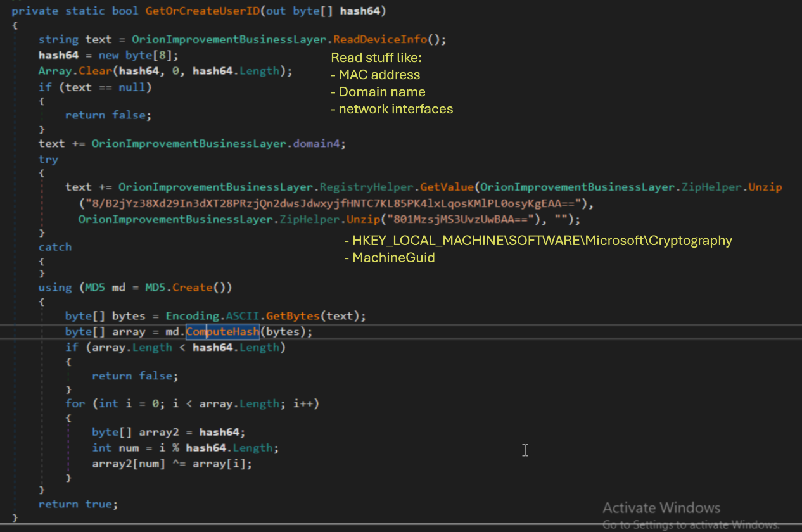Click the "Read stuff like:" note
This screenshot has width=802, height=532.
[x=376, y=58]
